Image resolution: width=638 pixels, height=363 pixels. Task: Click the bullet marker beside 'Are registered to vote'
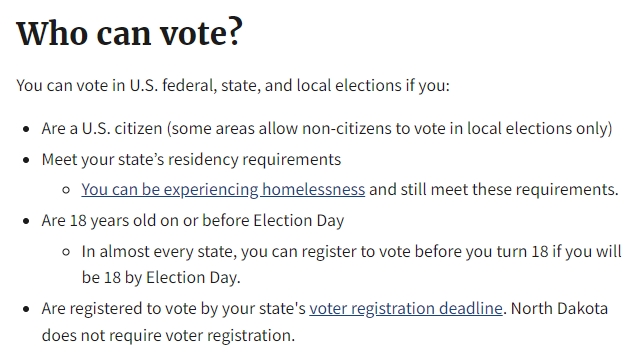coord(26,309)
